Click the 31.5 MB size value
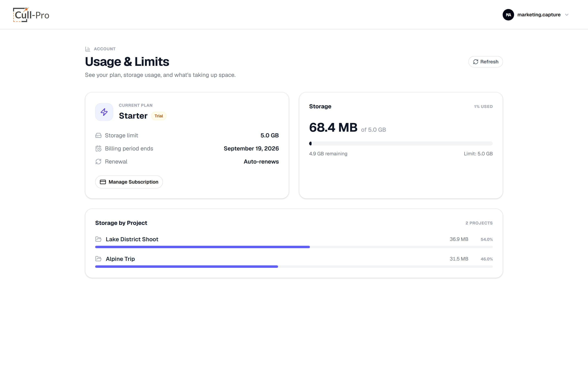 tap(459, 259)
